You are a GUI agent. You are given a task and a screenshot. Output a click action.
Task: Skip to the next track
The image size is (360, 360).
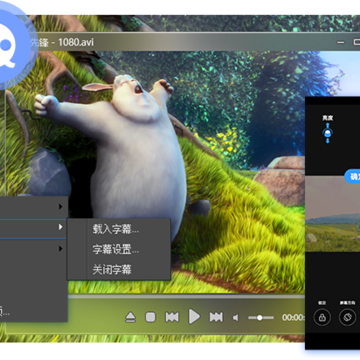[216, 317]
